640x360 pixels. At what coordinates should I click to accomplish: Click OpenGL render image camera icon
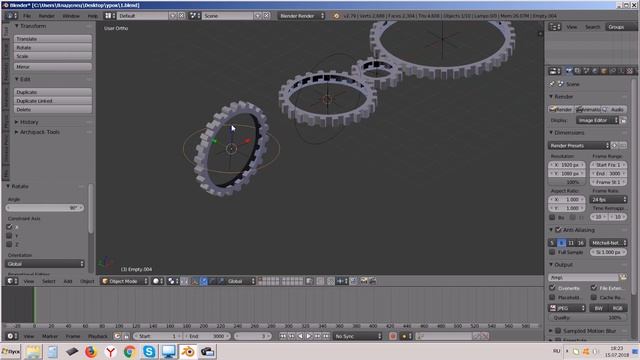(363, 281)
